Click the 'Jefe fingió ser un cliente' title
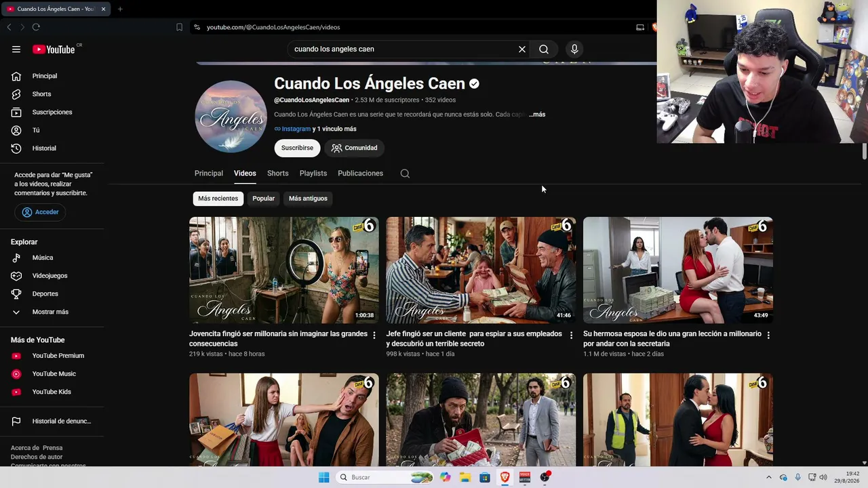Viewport: 868px width, 488px height. tap(474, 339)
